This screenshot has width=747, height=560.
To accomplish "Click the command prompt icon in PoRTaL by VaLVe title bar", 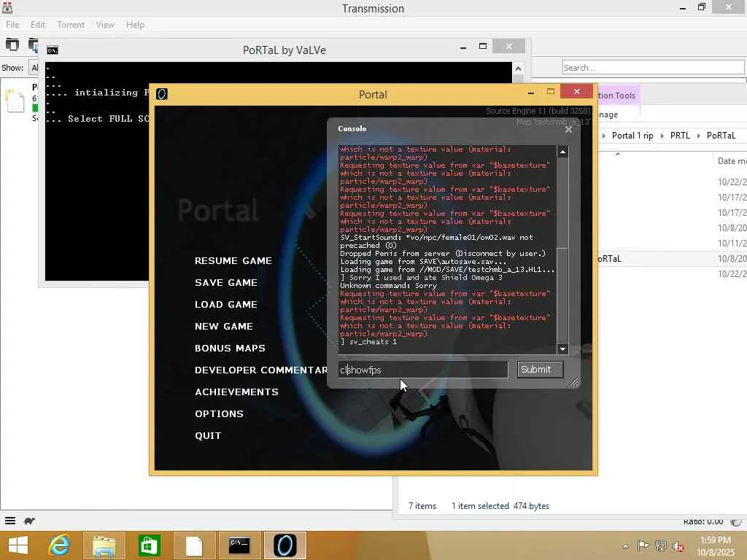I will point(53,50).
